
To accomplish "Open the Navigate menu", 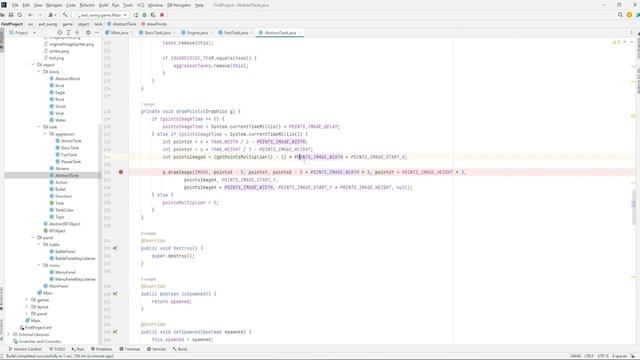I will [x=54, y=5].
